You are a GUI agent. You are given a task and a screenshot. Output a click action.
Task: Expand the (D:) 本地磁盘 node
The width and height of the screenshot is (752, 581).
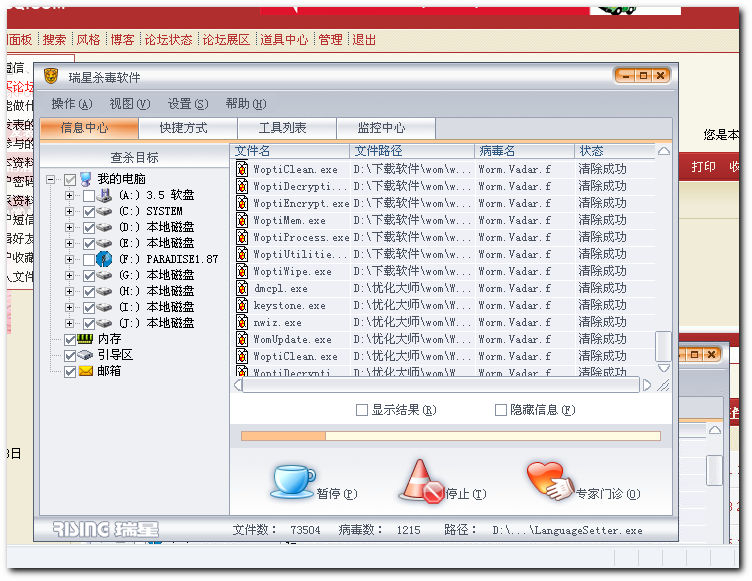[x=70, y=227]
